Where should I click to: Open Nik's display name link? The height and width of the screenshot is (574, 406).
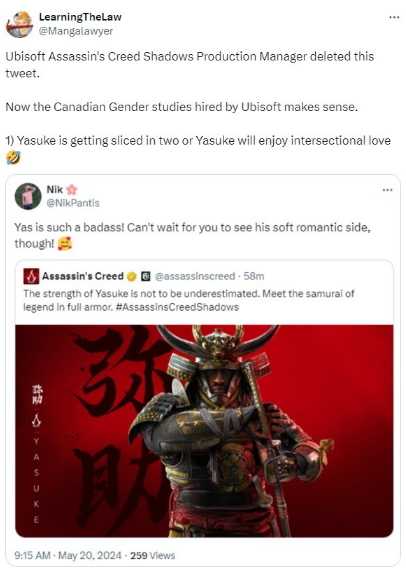pyautogui.click(x=55, y=189)
